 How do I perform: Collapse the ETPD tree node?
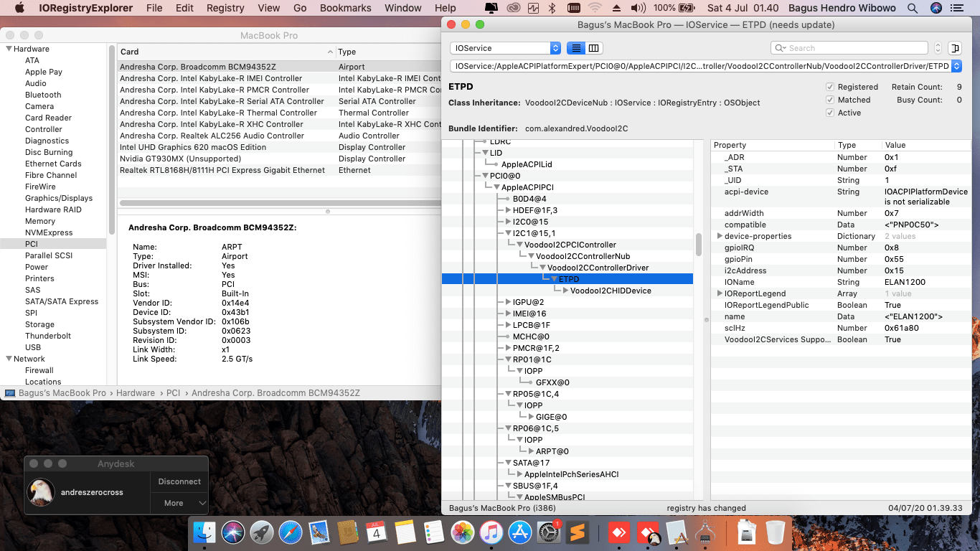[554, 279]
